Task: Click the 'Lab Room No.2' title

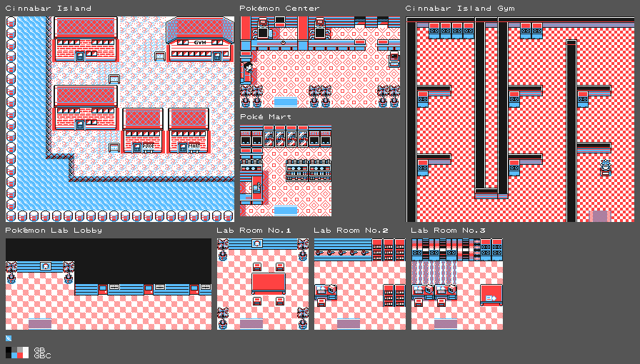Action: pos(351,230)
